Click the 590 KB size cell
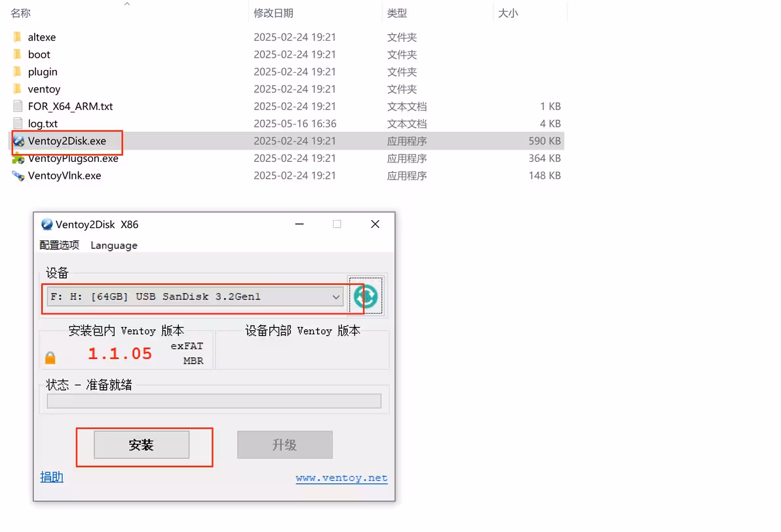This screenshot has width=781, height=532. (x=544, y=141)
